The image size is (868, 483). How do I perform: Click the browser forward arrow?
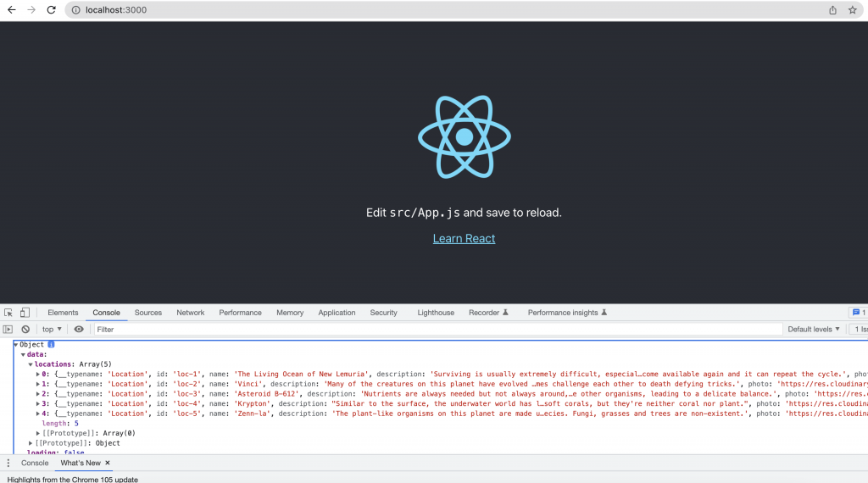[31, 10]
